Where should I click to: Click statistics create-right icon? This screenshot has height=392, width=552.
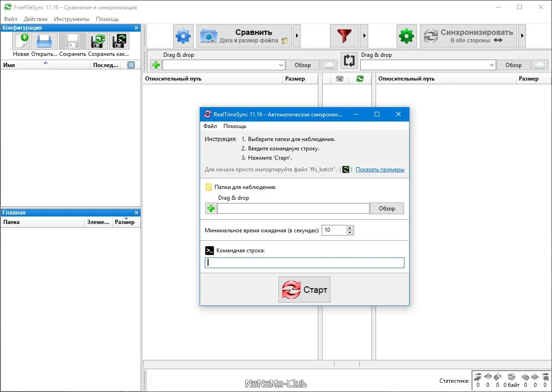tap(525, 377)
